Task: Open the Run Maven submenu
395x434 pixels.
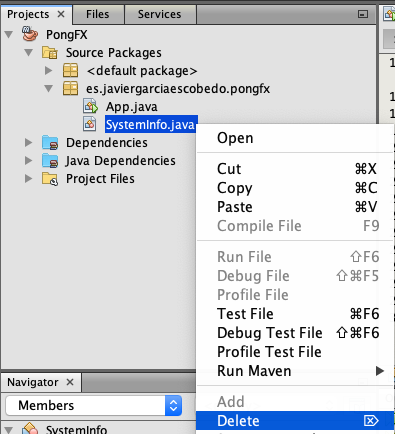Action: coord(295,371)
